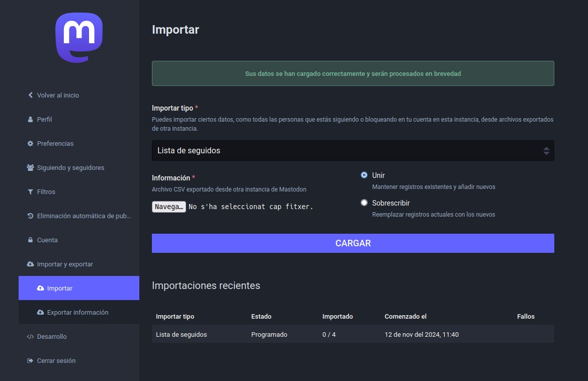The width and height of the screenshot is (588, 381).
Task: Open Eliminación automática de publicaciones menu
Action: (x=83, y=216)
